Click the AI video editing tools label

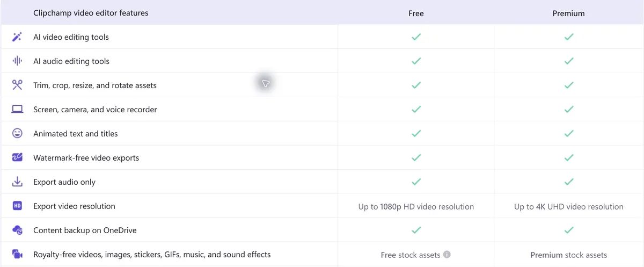pos(71,37)
